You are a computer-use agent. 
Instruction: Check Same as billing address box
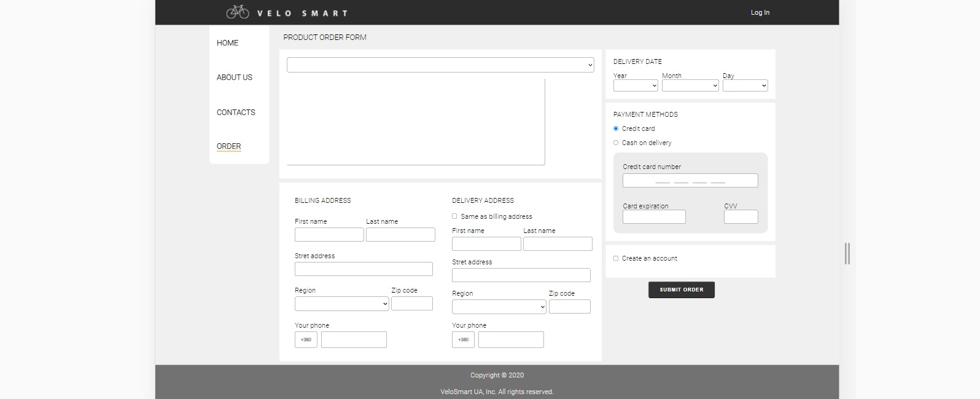454,216
